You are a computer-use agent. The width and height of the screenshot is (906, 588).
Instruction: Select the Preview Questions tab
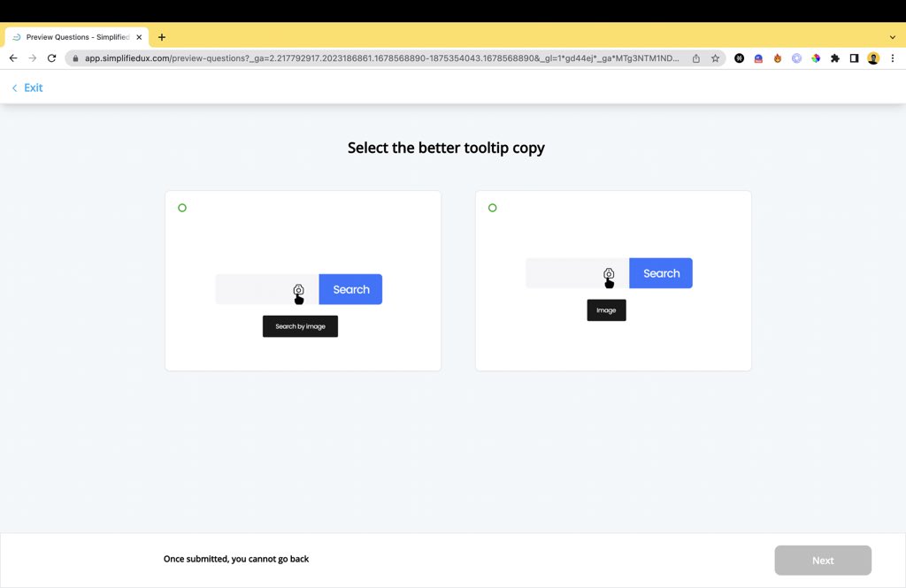click(77, 37)
